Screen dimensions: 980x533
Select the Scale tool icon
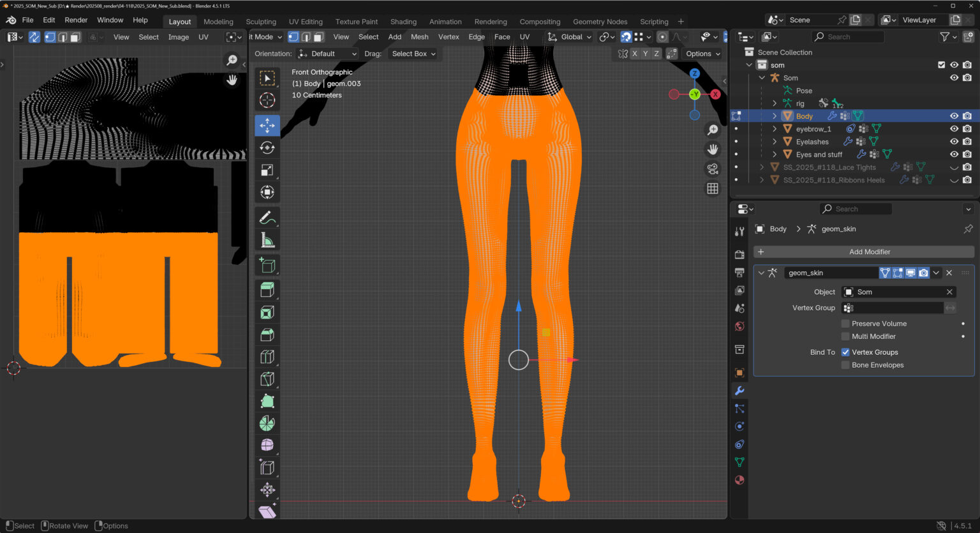pos(267,170)
